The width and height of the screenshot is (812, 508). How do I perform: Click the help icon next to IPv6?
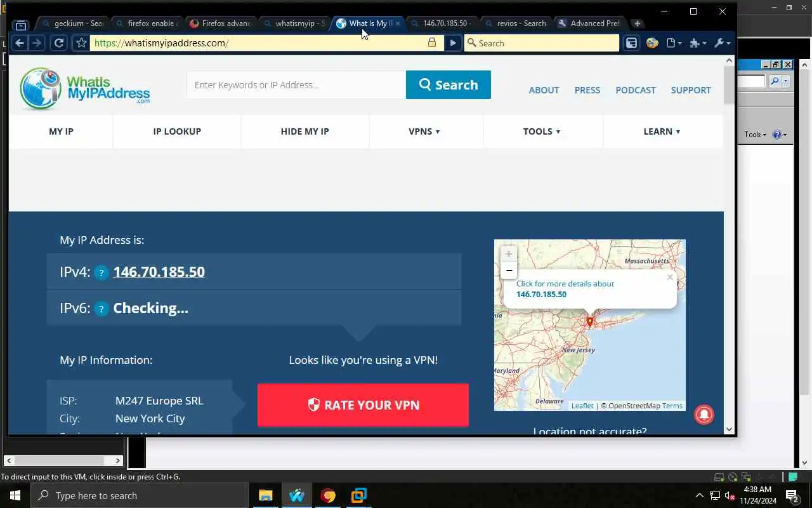tap(101, 309)
